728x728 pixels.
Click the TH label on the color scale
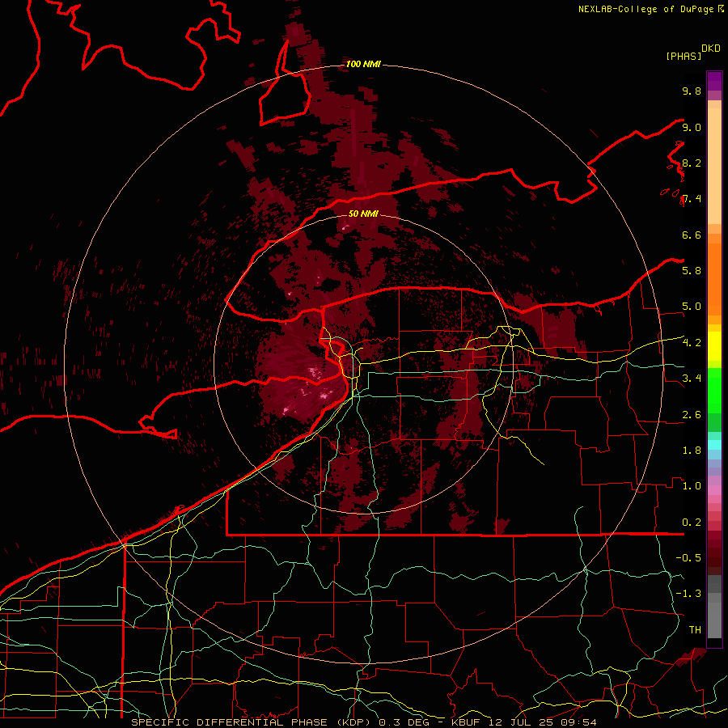pyautogui.click(x=695, y=630)
